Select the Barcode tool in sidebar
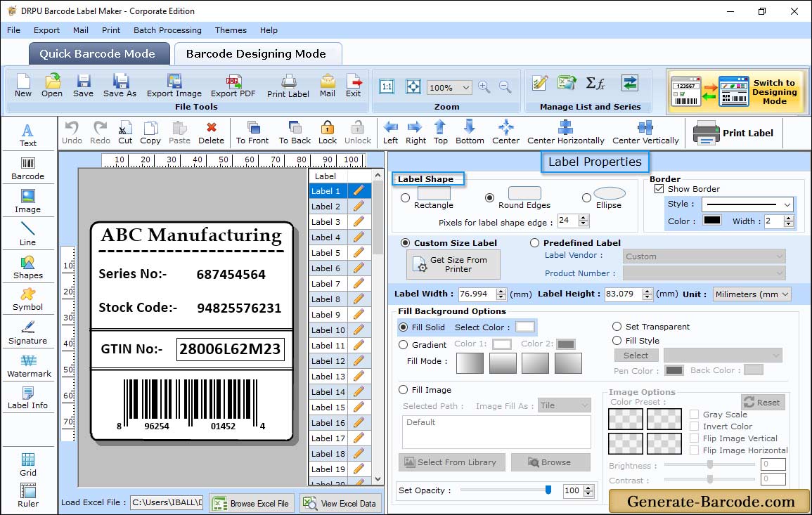The height and width of the screenshot is (515, 812). (x=28, y=169)
